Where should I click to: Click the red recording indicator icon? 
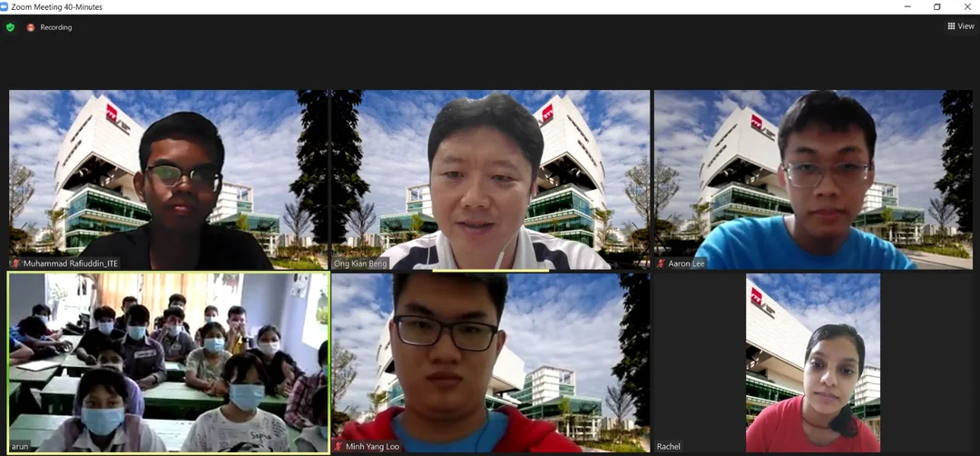pyautogui.click(x=31, y=27)
